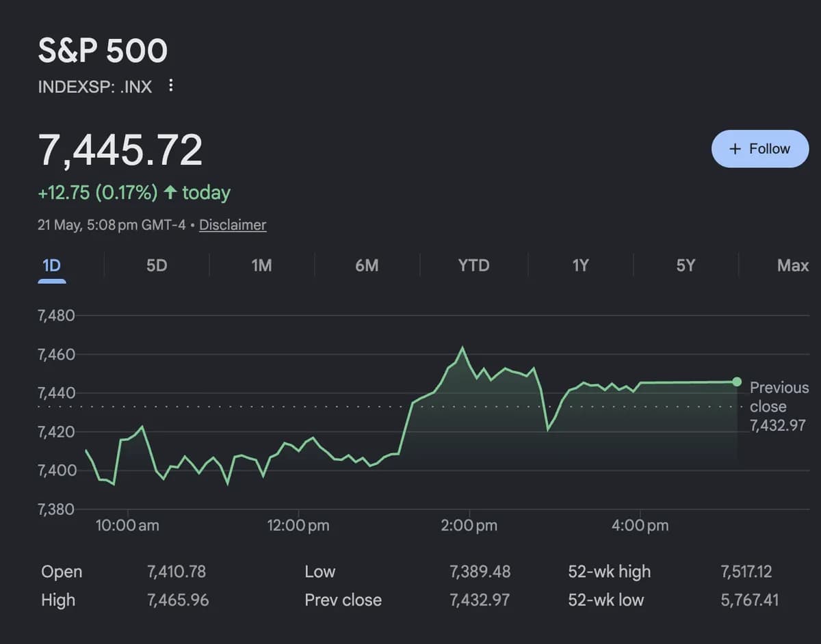Click the 7,400 y-axis label
The width and height of the screenshot is (821, 644).
56,470
